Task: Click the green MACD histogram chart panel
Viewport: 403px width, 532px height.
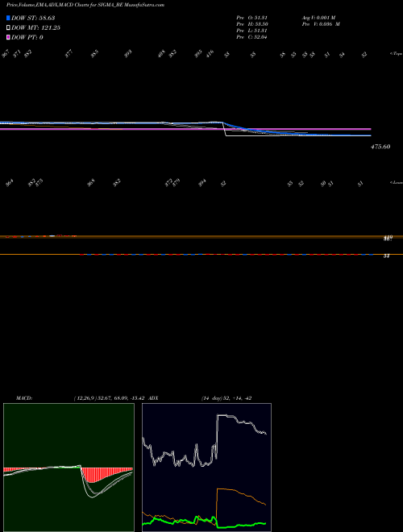Action: coord(69,468)
